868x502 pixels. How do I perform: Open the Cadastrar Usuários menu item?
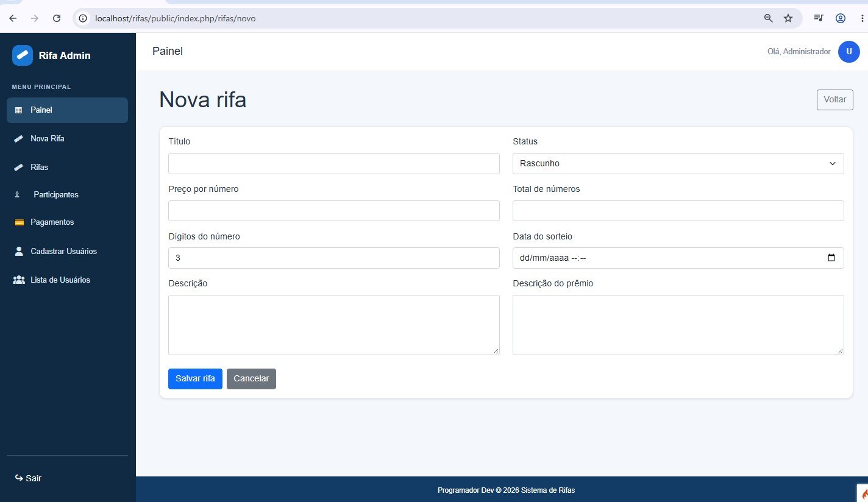pyautogui.click(x=67, y=251)
